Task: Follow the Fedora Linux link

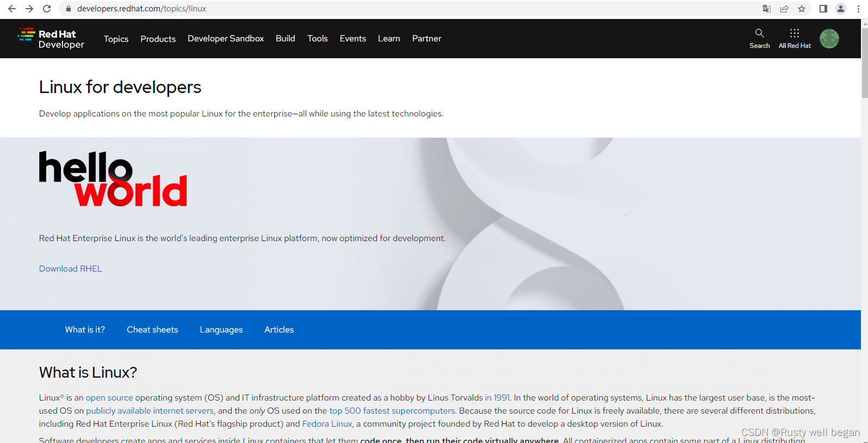Action: 327,424
